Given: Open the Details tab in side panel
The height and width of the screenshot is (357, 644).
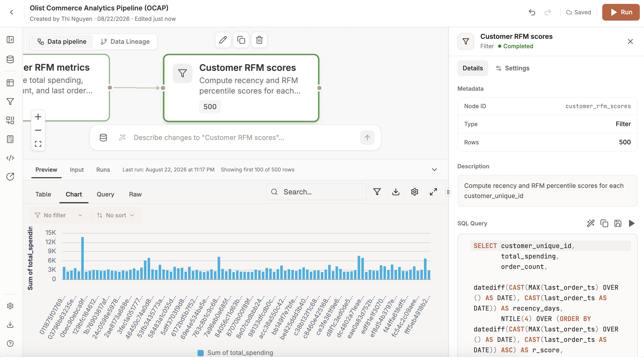Looking at the screenshot, I should pos(473,68).
